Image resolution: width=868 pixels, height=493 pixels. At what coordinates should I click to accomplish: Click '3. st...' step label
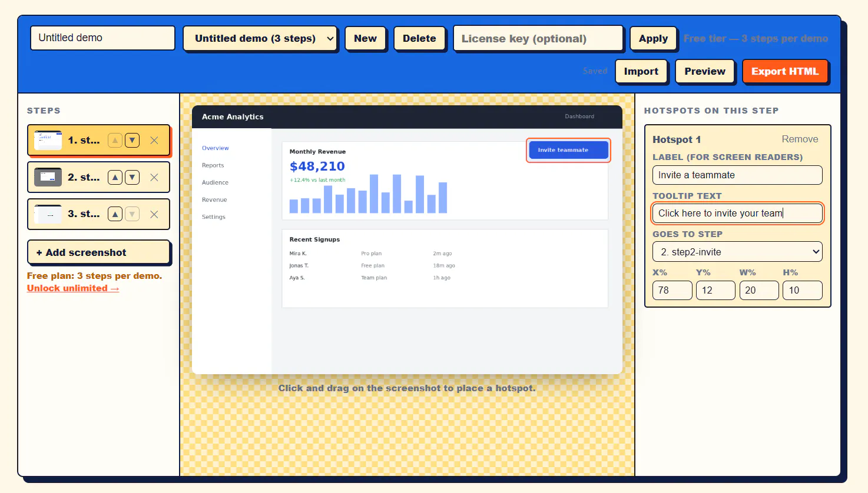coord(84,214)
